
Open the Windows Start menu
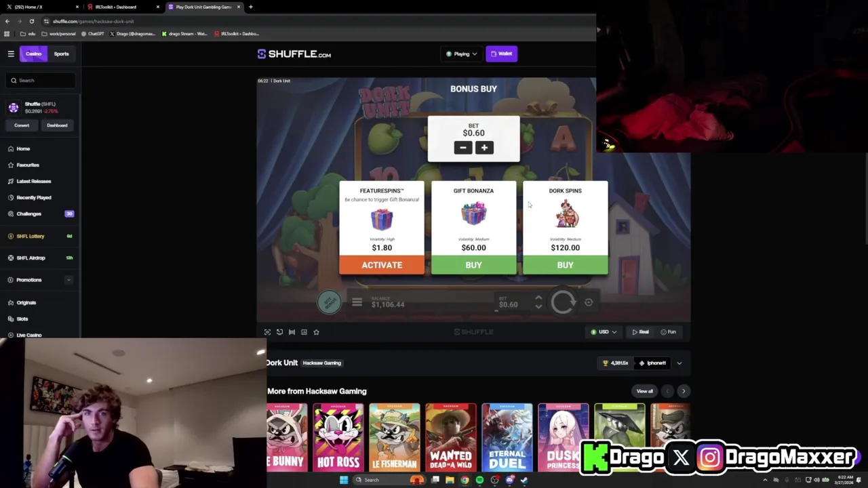(x=344, y=480)
